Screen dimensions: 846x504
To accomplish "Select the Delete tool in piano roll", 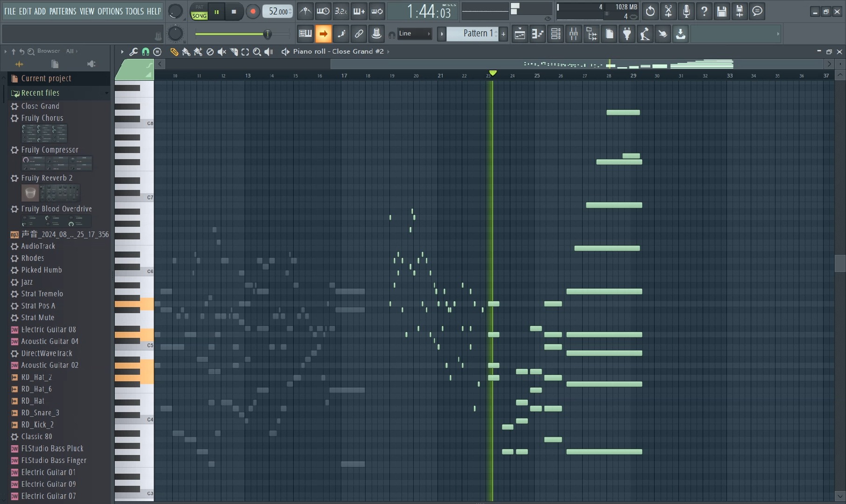I will (x=210, y=52).
